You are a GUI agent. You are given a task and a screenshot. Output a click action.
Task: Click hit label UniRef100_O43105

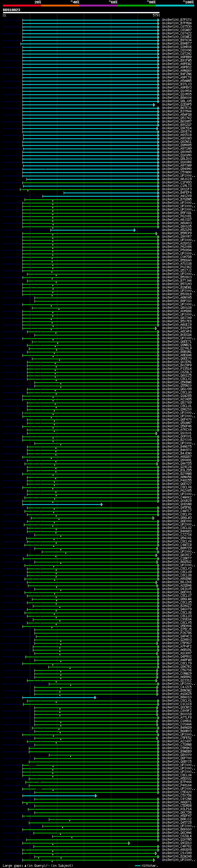click(x=177, y=589)
